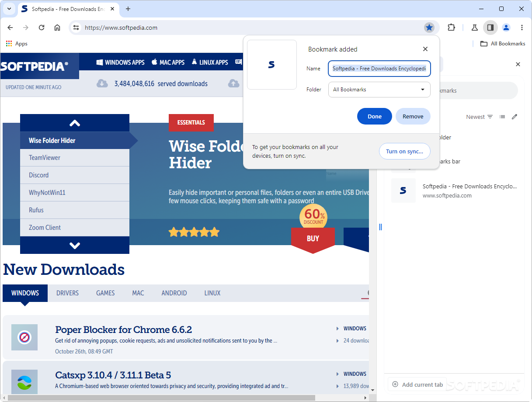This screenshot has height=402, width=532.
Task: Switch to the Windows downloads tab
Action: click(x=25, y=293)
